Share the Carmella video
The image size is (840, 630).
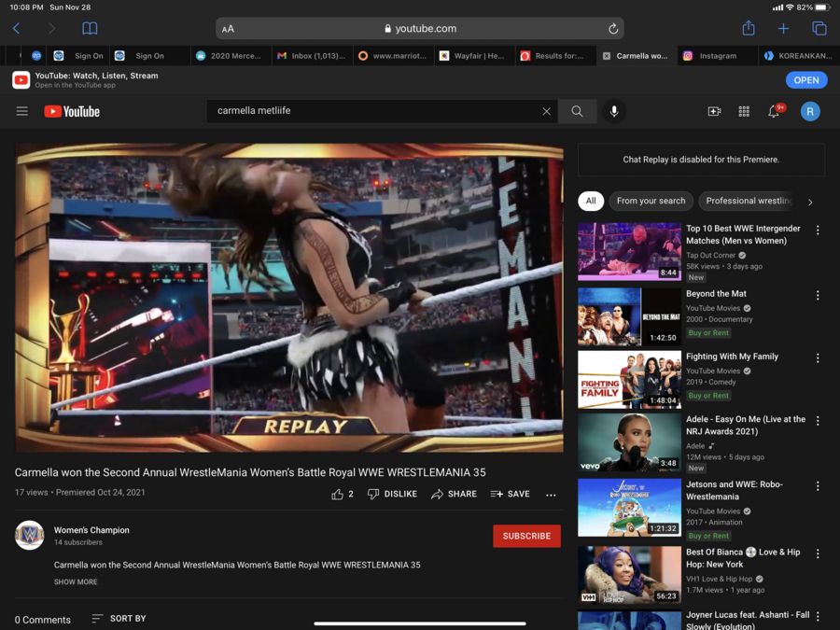454,494
